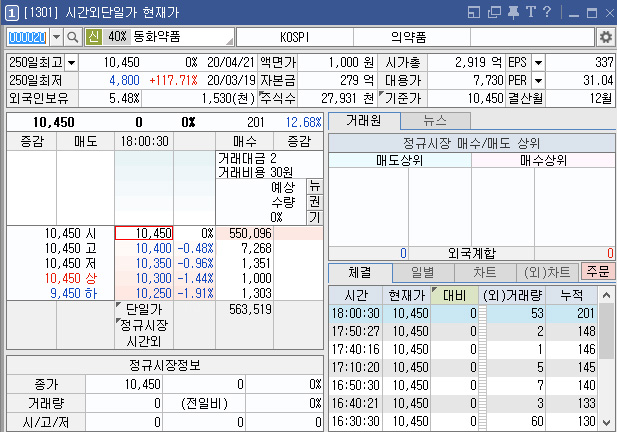Click the 매도 column header
The image size is (617, 432).
(86, 141)
